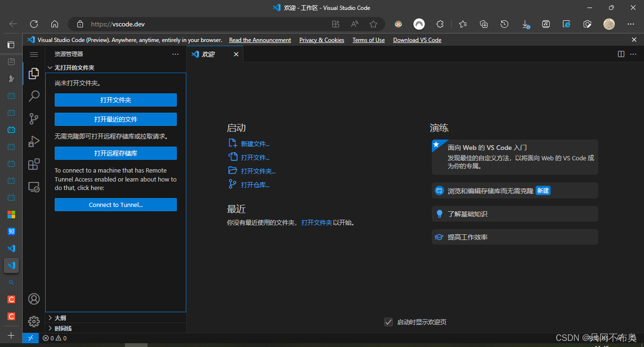Expand the 大纲 section

point(116,318)
